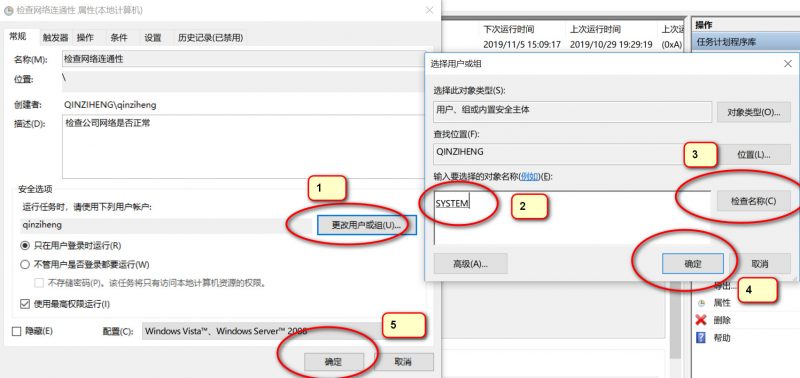The image size is (800, 378).
Task: Click 取消 in task properties window
Action: (403, 362)
